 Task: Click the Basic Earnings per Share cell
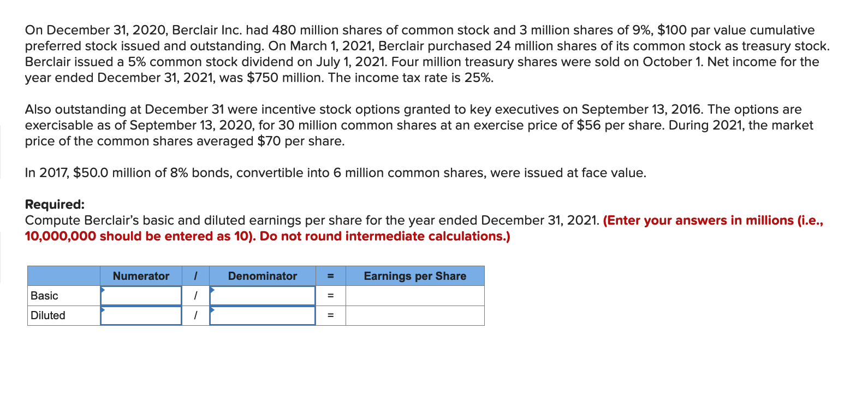coord(416,296)
